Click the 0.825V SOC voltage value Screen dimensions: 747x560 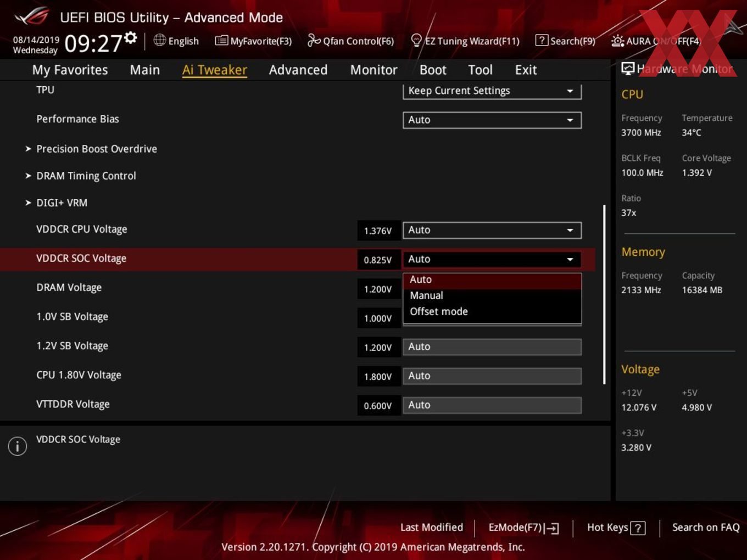[x=378, y=260]
